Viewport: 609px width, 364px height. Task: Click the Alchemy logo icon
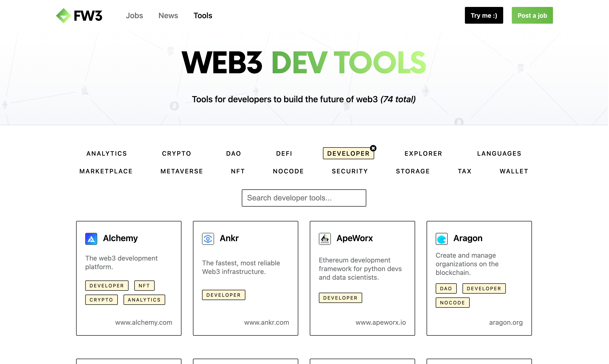(91, 239)
